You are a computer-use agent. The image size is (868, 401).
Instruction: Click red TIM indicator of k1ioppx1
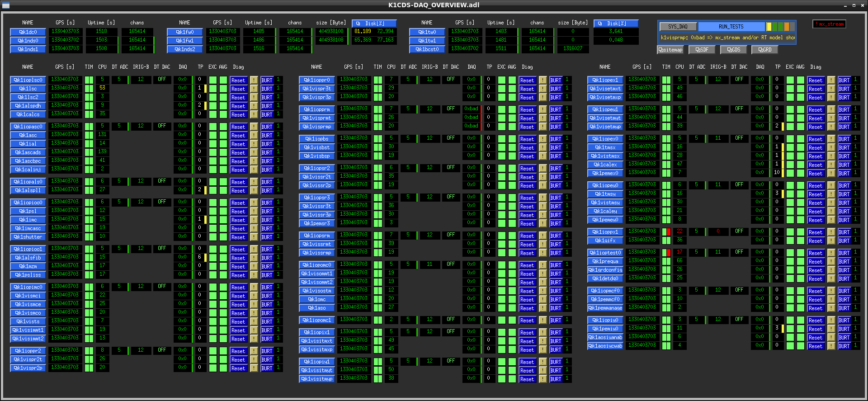(669, 232)
